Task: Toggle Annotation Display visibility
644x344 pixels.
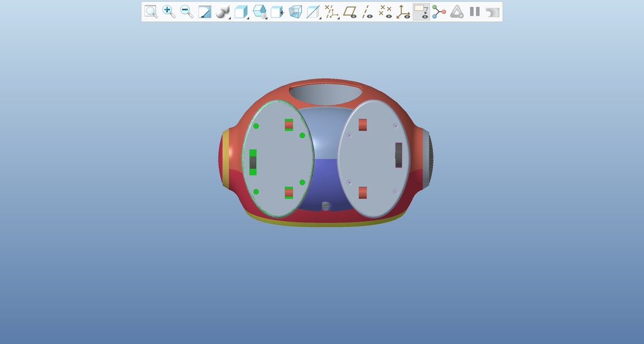Action: click(x=421, y=11)
